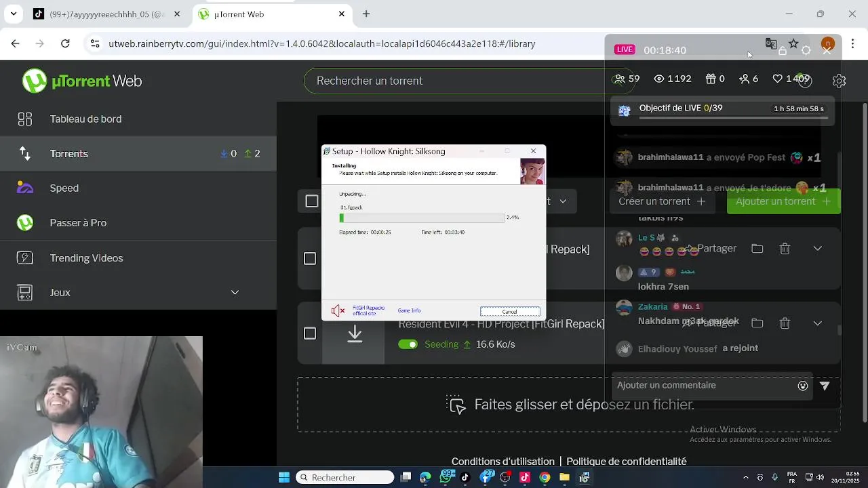This screenshot has height=488, width=868.
Task: Click the Passer à Pro µTorrent icon
Action: tap(25, 222)
